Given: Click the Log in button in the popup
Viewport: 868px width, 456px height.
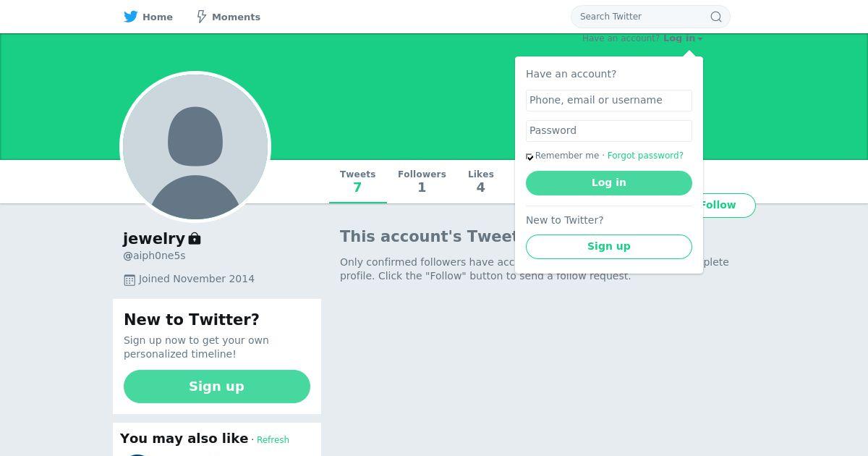Looking at the screenshot, I should click(x=609, y=183).
